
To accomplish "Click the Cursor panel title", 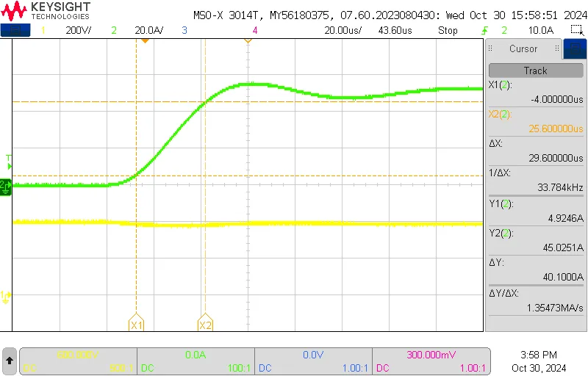I will click(523, 48).
